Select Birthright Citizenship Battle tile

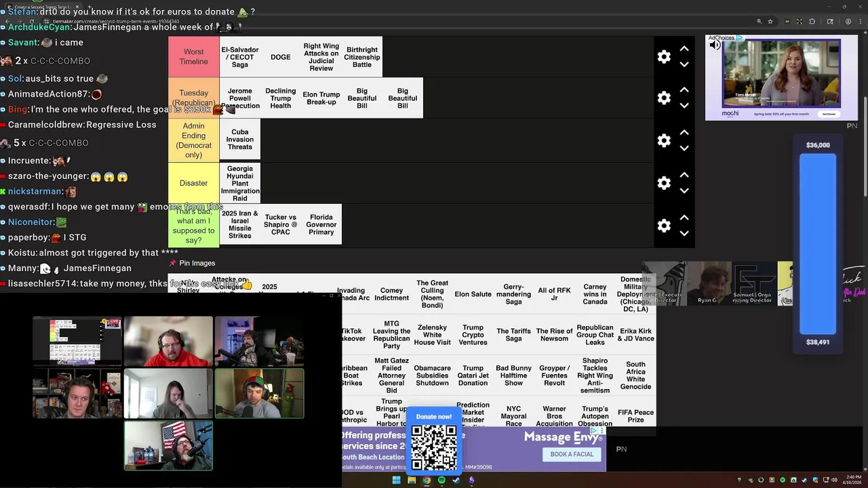pos(362,57)
